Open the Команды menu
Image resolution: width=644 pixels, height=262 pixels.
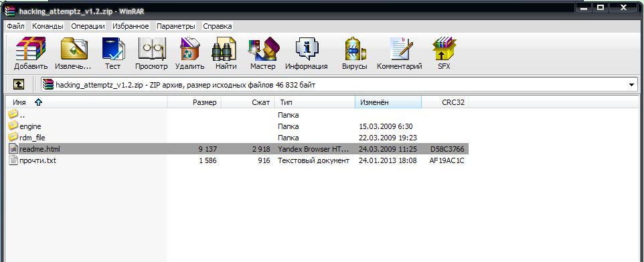48,26
